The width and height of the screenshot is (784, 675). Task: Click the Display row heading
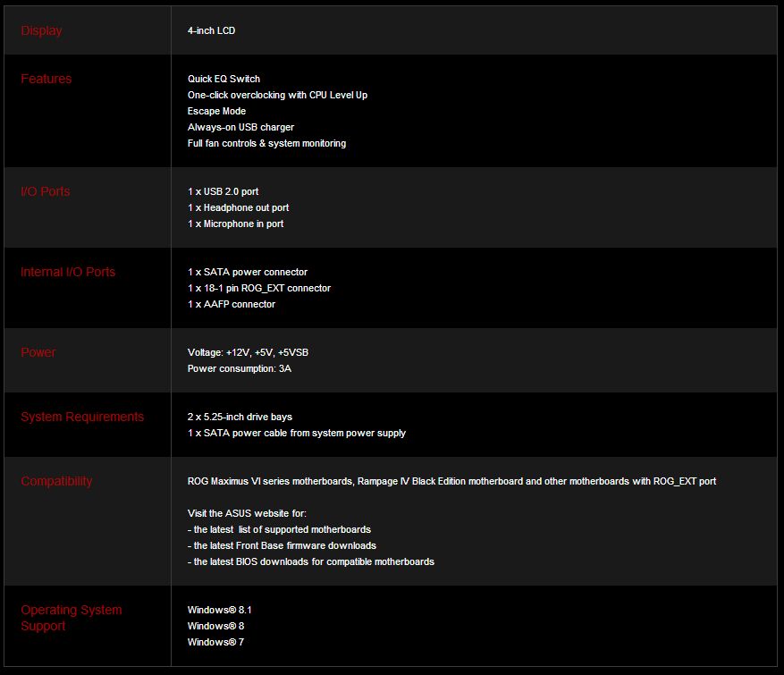(41, 30)
